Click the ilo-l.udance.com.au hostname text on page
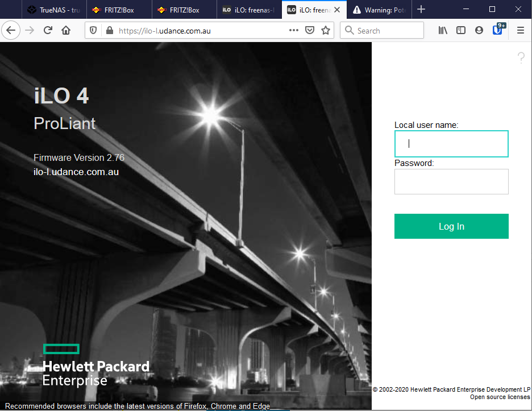Image resolution: width=532 pixels, height=411 pixels. click(76, 172)
